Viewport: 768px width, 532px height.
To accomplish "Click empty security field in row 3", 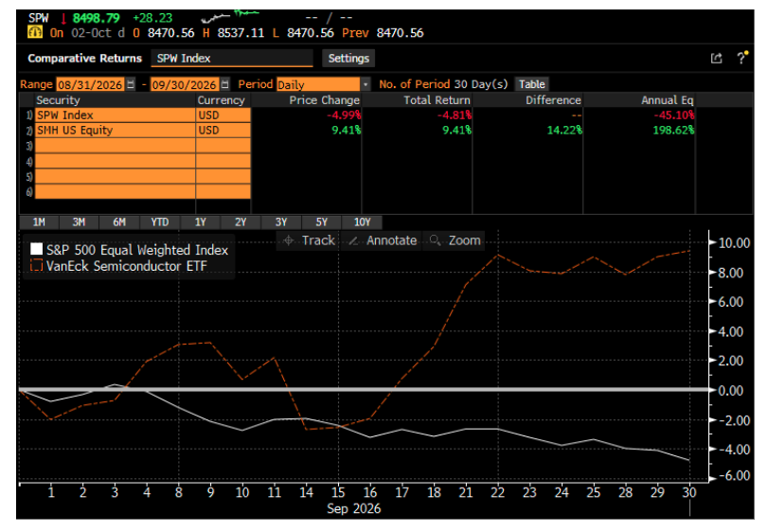I will point(116,146).
